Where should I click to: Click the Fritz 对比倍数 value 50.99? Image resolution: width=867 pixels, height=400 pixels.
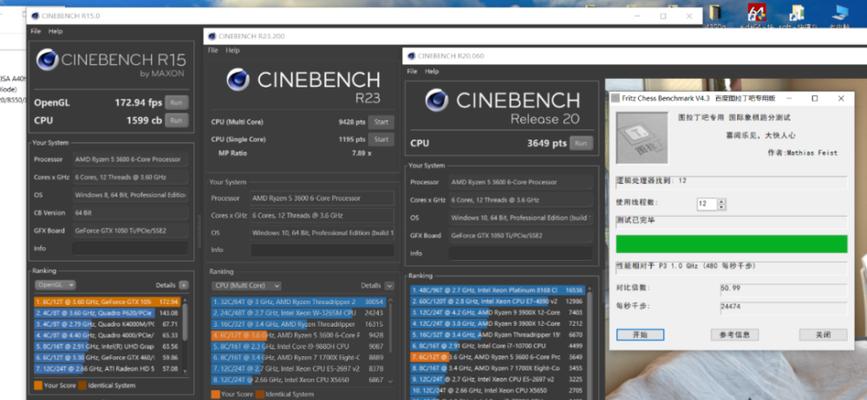[x=730, y=288]
